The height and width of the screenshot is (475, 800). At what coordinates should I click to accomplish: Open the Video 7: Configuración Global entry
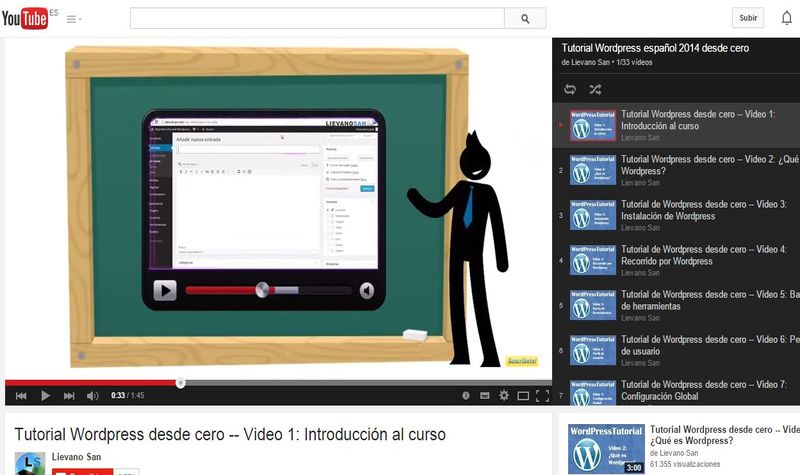[x=676, y=392]
